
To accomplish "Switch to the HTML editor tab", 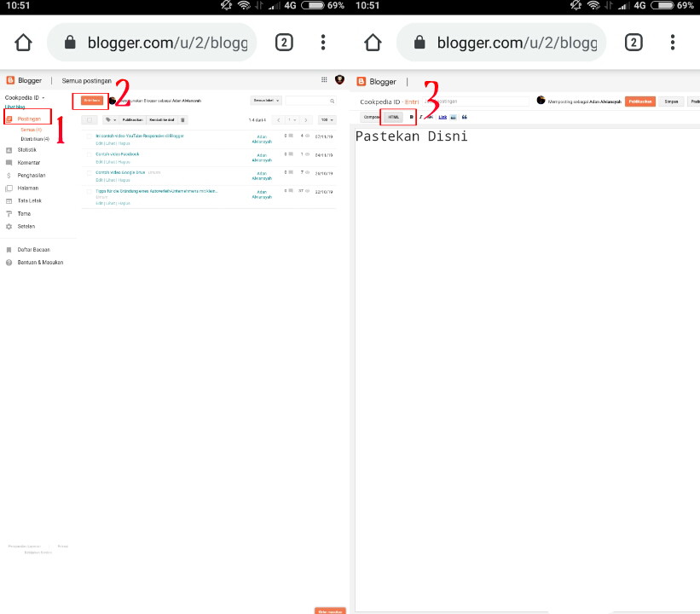I will point(393,117).
